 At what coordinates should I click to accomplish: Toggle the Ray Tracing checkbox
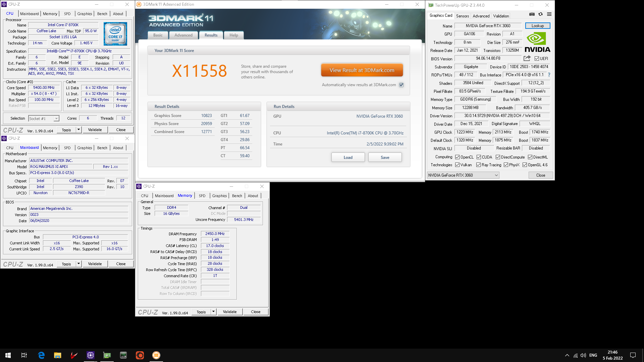click(478, 165)
